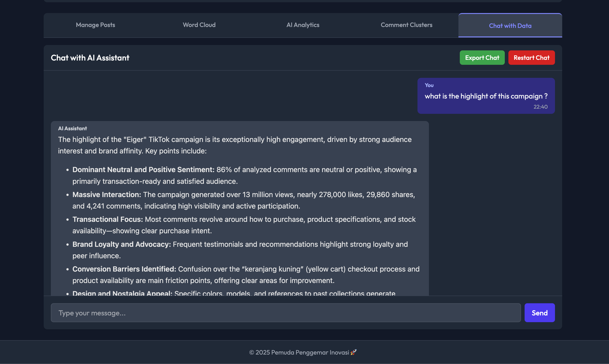Viewport: 609px width, 364px height.
Task: Click the active Chat with Data tab
Action: point(510,25)
